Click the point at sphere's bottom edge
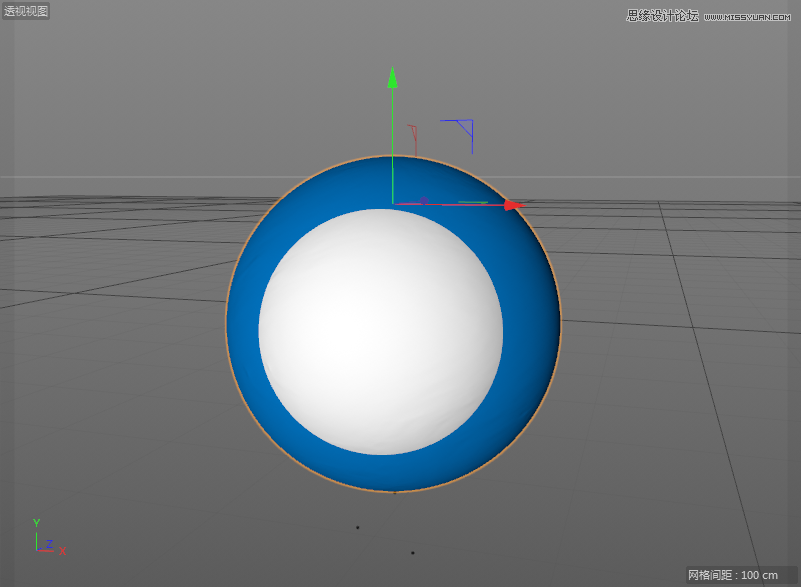Image resolution: width=801 pixels, height=587 pixels. click(x=394, y=492)
